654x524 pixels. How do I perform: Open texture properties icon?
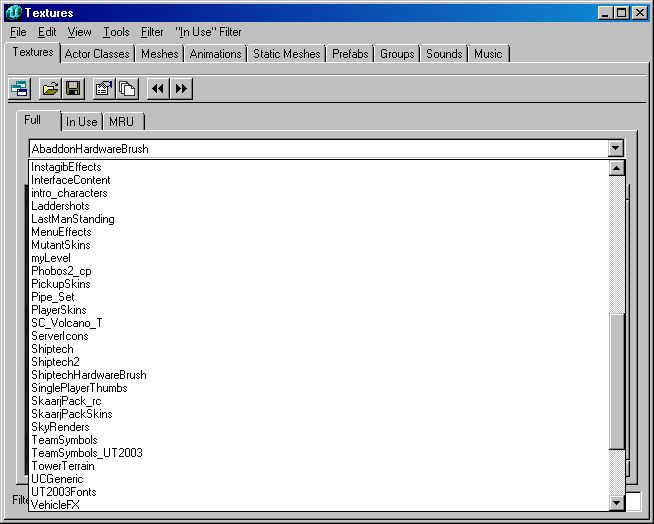104,88
